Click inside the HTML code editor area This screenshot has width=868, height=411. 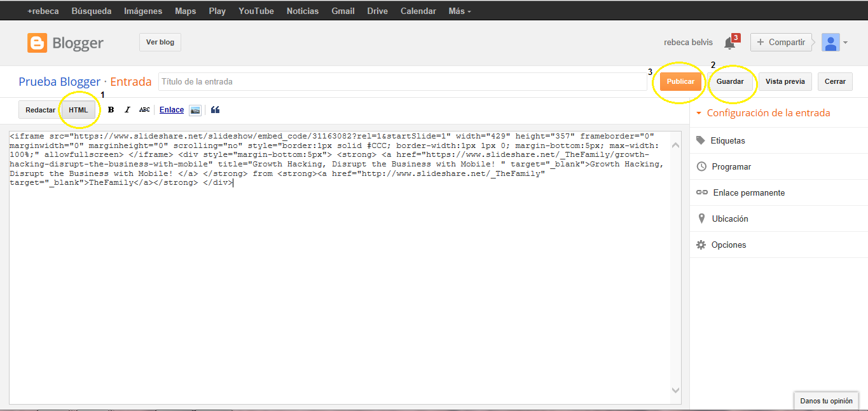click(x=340, y=267)
